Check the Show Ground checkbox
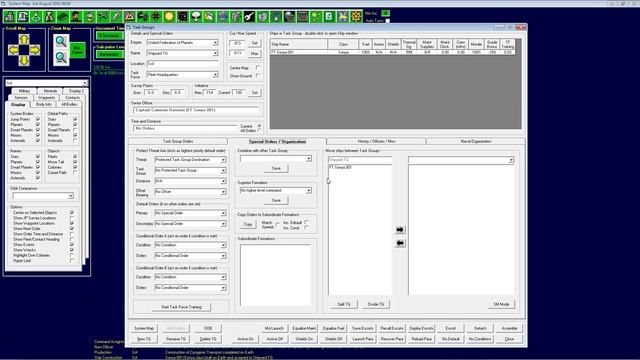The image size is (640, 360). [x=258, y=76]
